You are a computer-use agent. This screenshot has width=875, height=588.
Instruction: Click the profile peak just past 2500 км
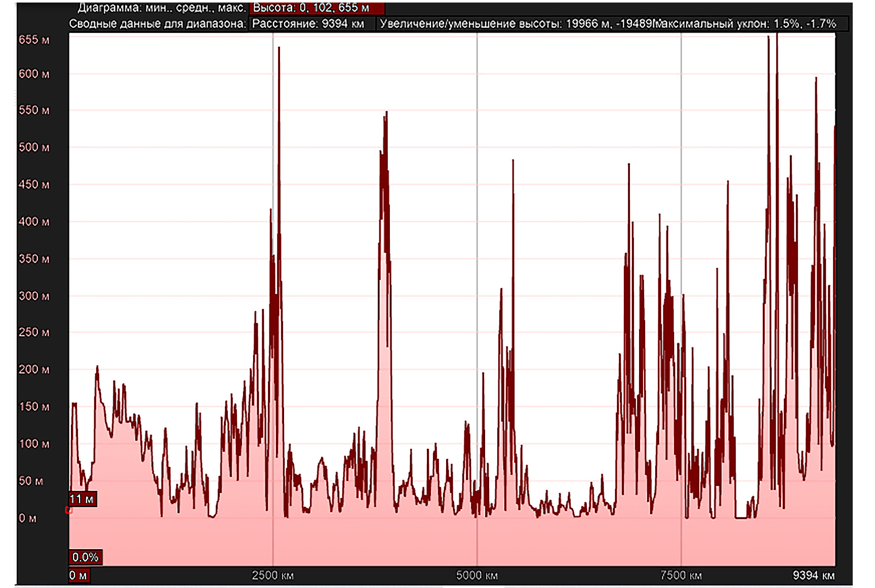click(279, 49)
